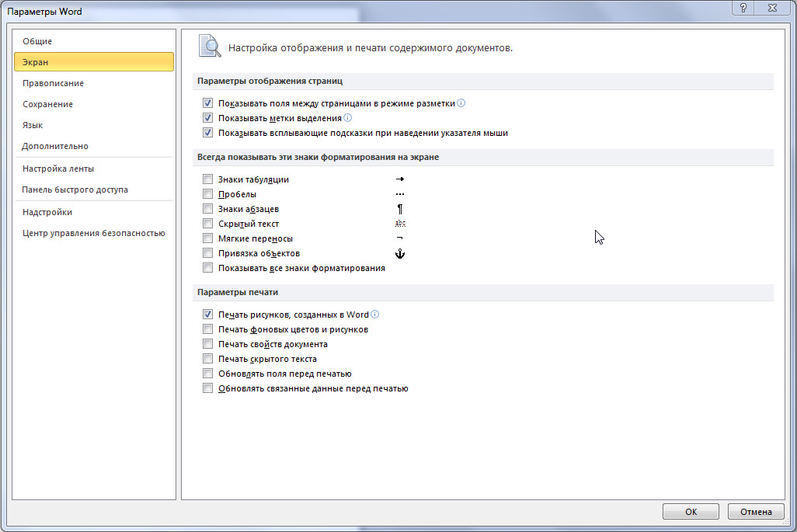Check 'Печать свойств документа'
797x532 pixels.
(207, 343)
